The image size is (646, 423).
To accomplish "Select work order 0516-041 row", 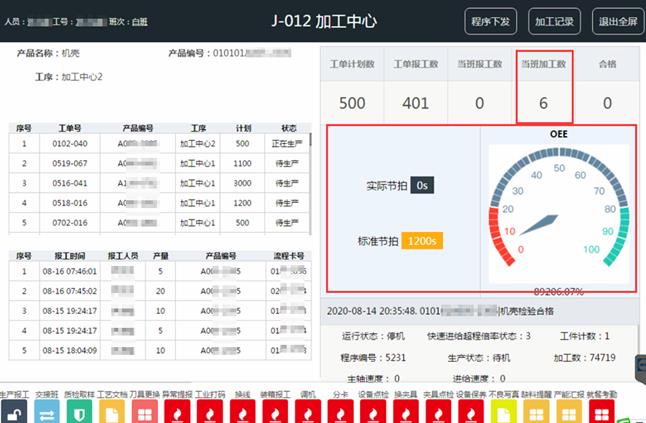I will coord(159,183).
